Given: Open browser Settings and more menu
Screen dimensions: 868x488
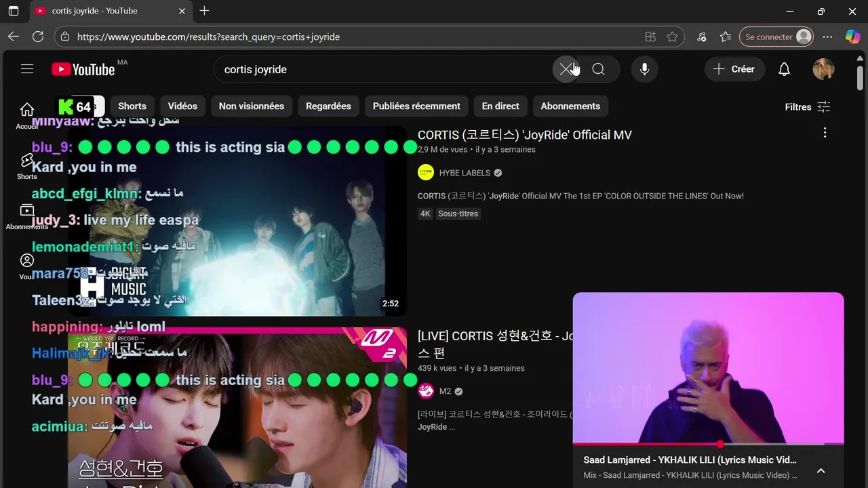Looking at the screenshot, I should [x=827, y=37].
